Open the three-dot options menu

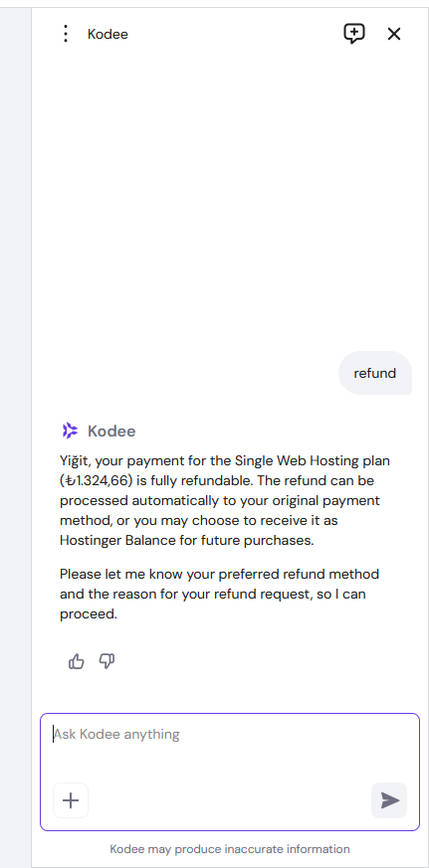point(66,35)
